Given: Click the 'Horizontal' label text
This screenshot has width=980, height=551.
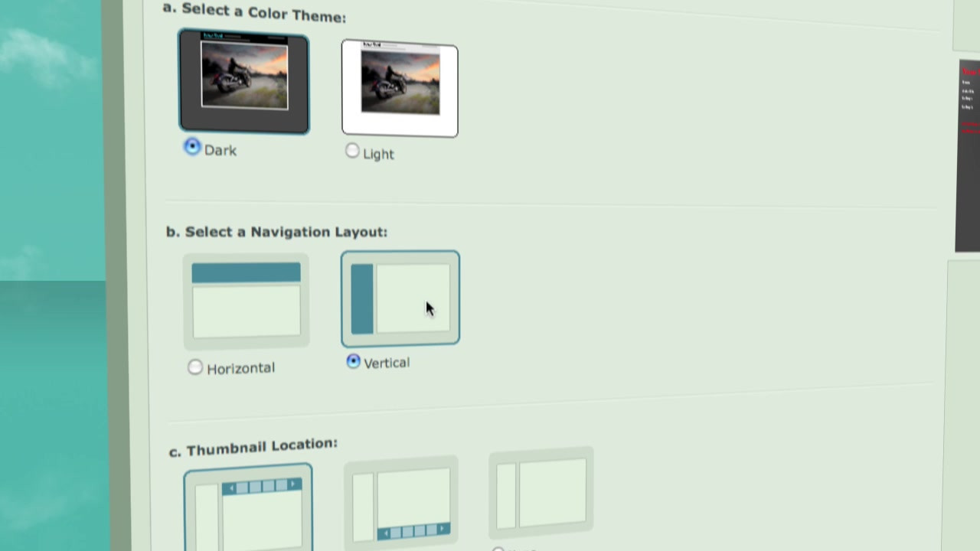Looking at the screenshot, I should click(240, 368).
